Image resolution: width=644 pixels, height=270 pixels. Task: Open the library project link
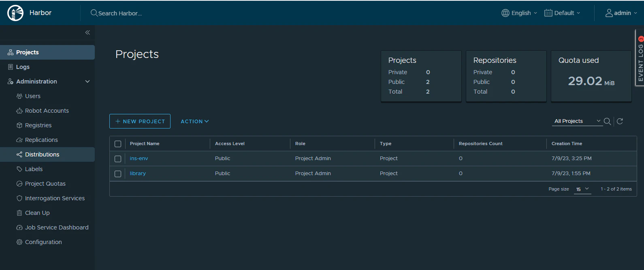[138, 174]
